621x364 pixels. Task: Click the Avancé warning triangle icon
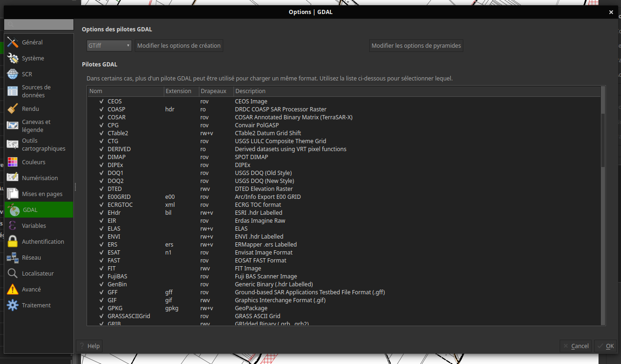13,289
